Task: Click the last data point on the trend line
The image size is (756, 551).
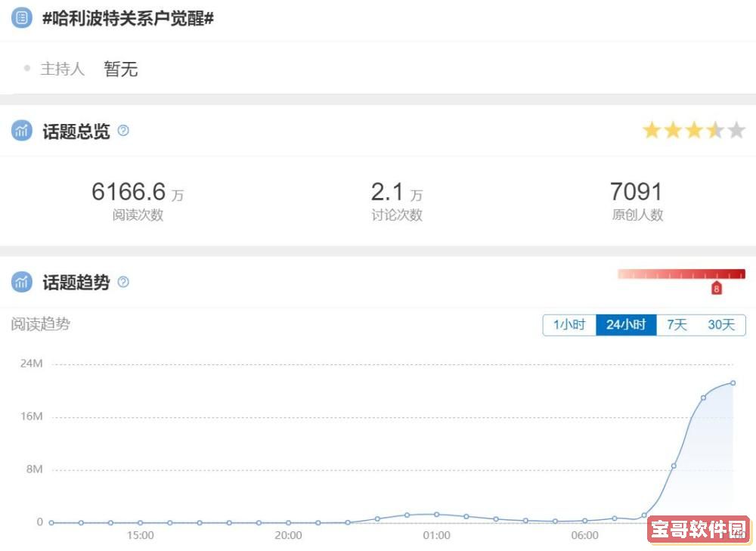Action: [733, 382]
